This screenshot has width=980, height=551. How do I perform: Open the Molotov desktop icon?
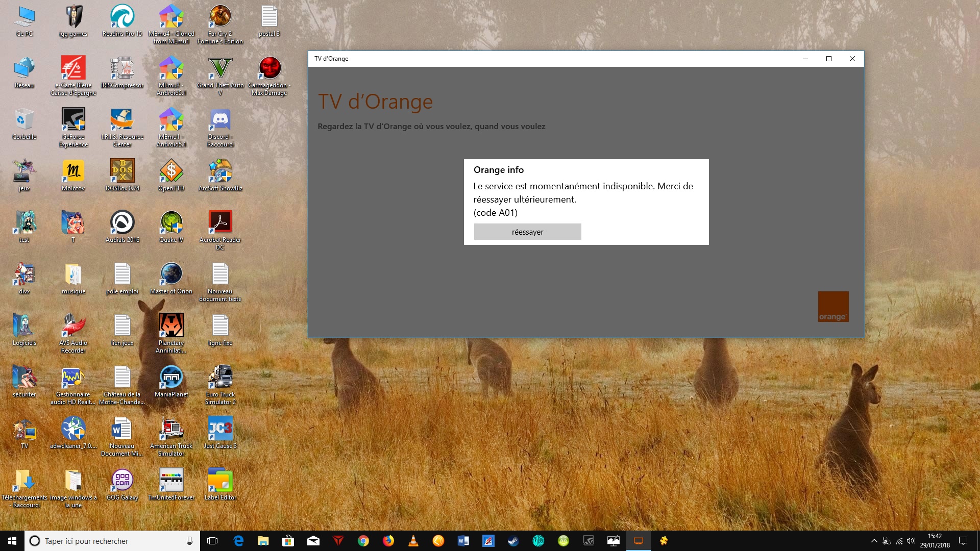tap(73, 172)
